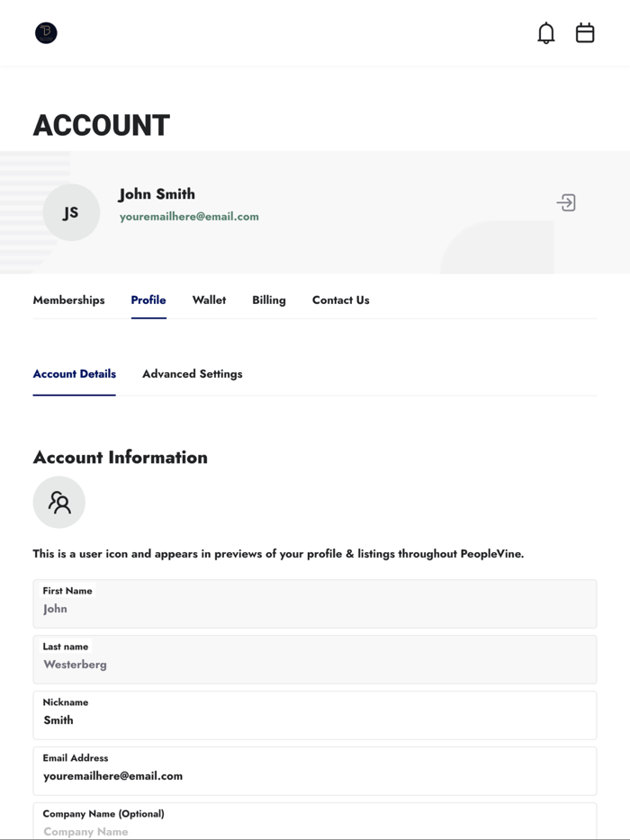Go to the Billing tab
630x840 pixels.
(x=268, y=300)
